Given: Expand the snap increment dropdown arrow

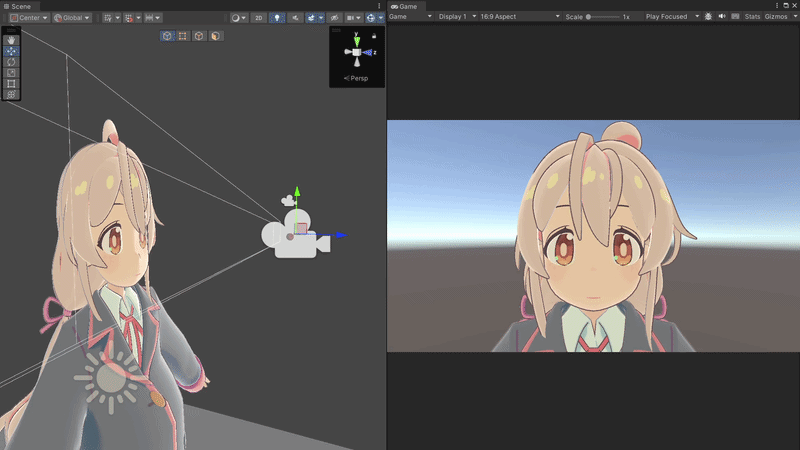Looking at the screenshot, I should click(x=158, y=18).
